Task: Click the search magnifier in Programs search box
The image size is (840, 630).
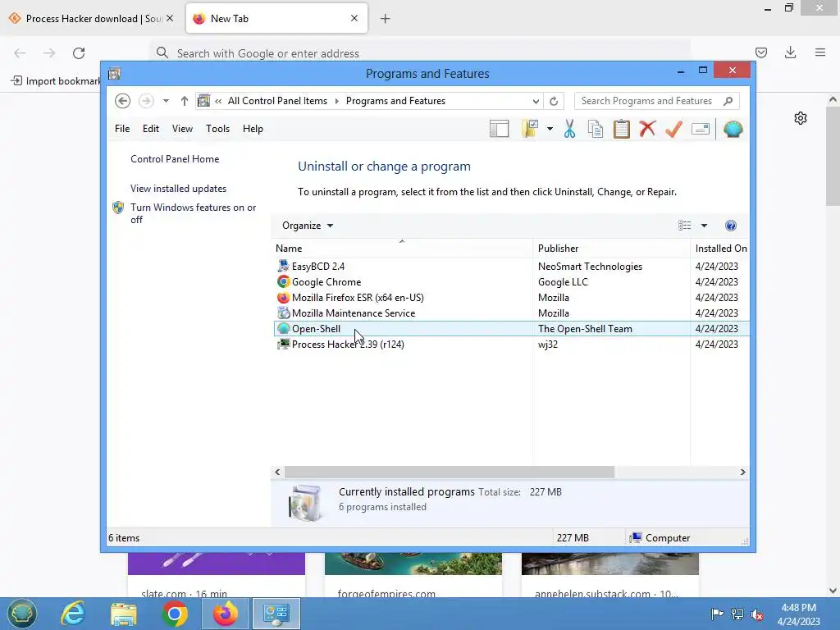Action: (x=728, y=101)
